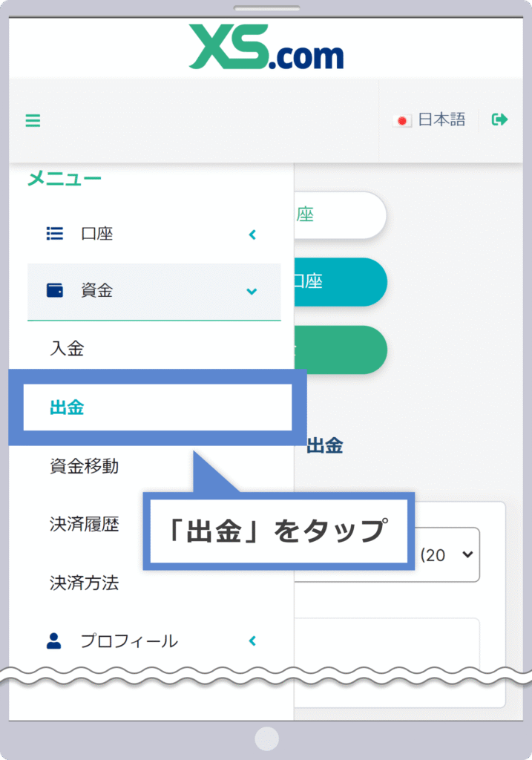
Task: Open 決済方法 menu item
Action: click(x=85, y=583)
